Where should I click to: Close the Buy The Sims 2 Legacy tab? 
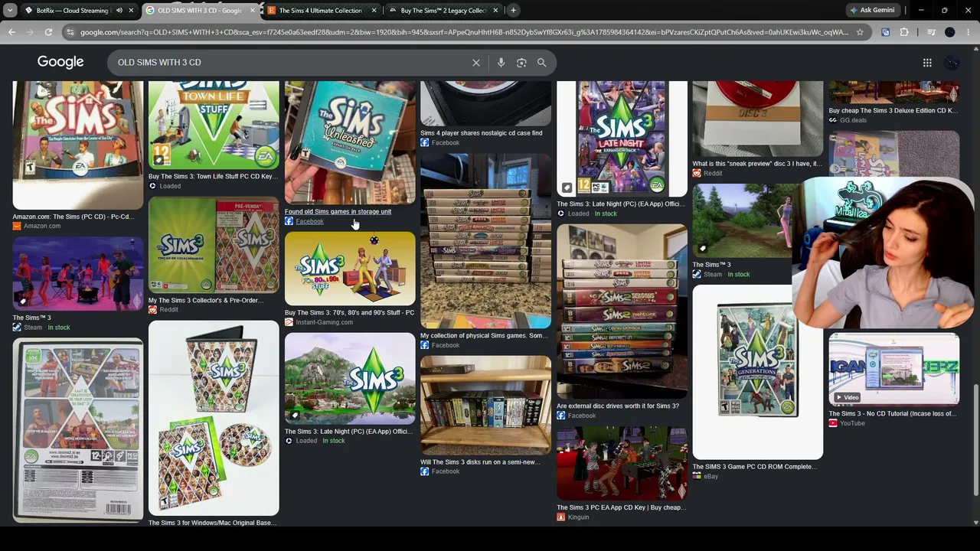(496, 11)
